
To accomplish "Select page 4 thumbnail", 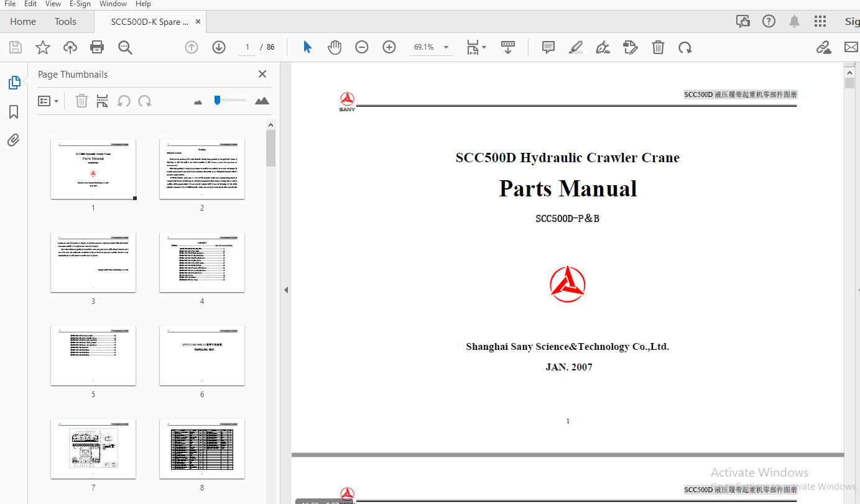I will [x=202, y=262].
